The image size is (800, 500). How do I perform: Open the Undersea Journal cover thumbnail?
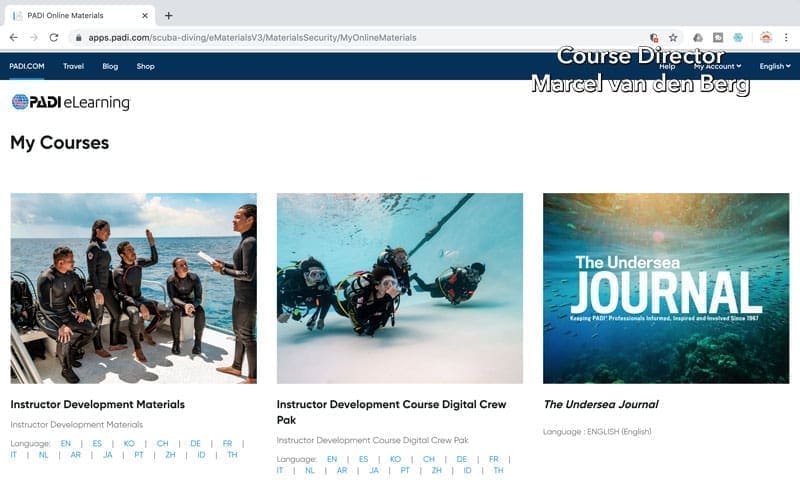click(x=666, y=288)
